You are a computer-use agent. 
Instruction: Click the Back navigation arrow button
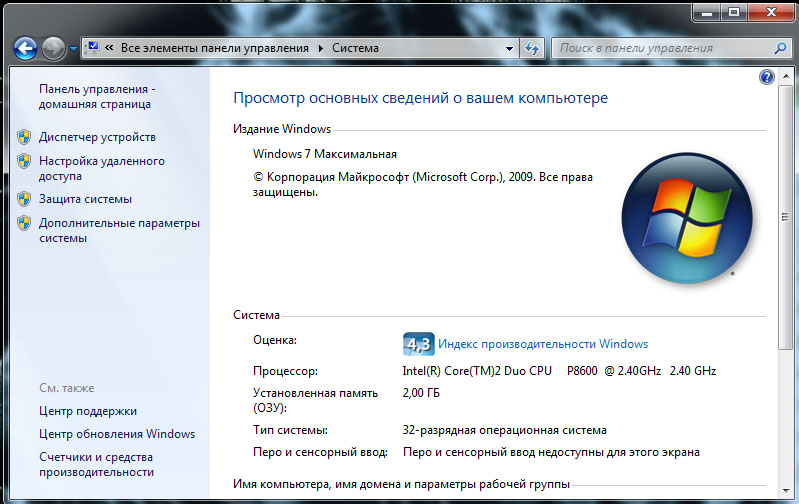click(26, 47)
